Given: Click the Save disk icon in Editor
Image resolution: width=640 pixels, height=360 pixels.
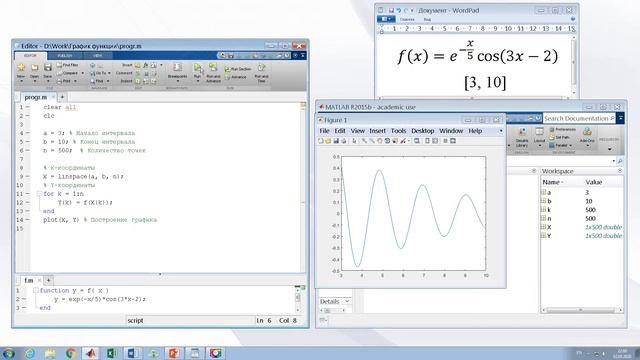Looking at the screenshot, I should pyautogui.click(x=48, y=67).
